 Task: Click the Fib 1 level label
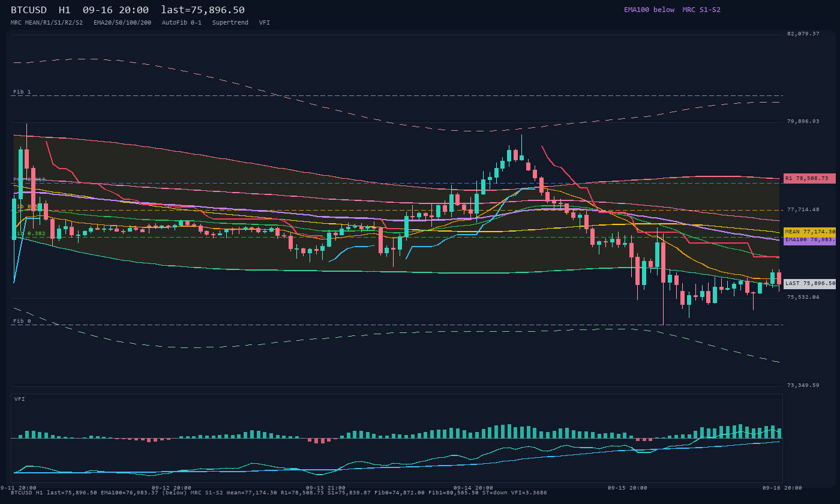pyautogui.click(x=22, y=92)
